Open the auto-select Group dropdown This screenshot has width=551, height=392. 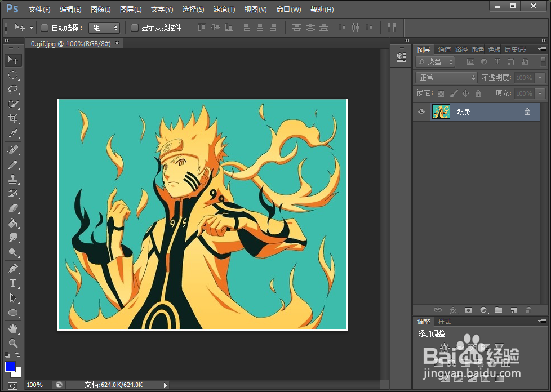click(x=104, y=28)
